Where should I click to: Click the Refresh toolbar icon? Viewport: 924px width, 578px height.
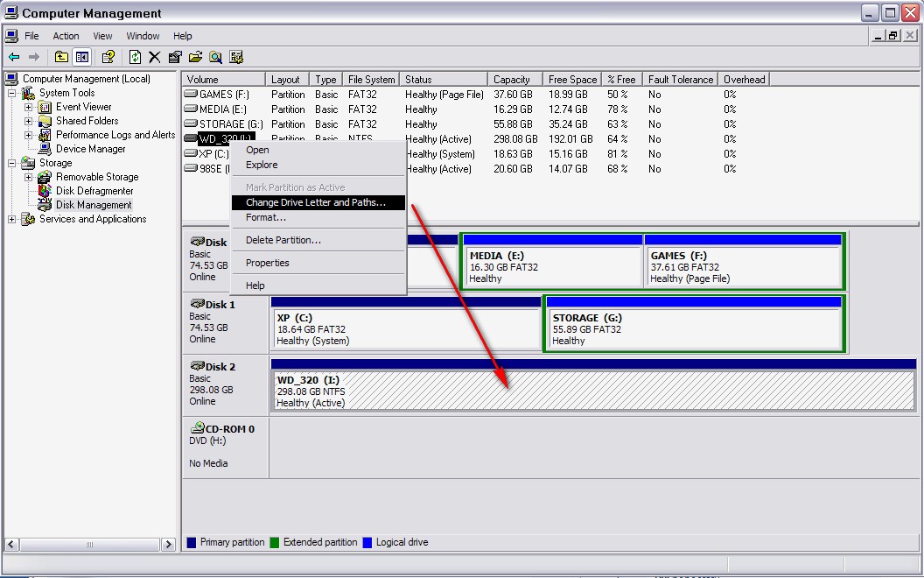[x=135, y=57]
